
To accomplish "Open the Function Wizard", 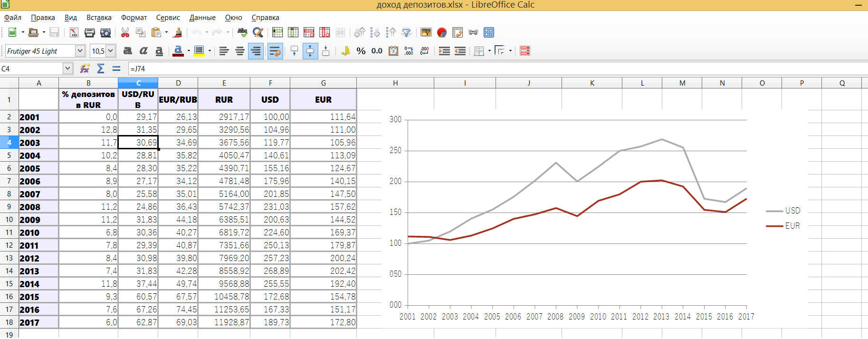I will pos(85,68).
